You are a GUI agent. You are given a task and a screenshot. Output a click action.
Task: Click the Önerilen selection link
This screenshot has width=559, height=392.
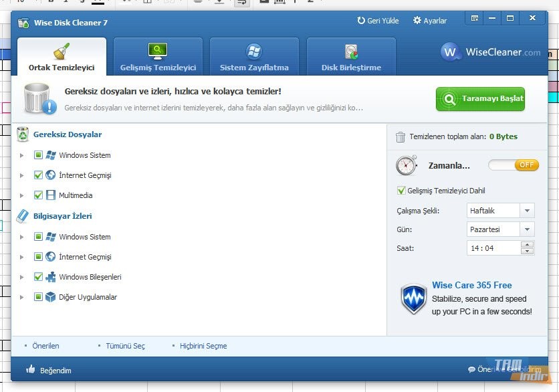[x=45, y=346]
